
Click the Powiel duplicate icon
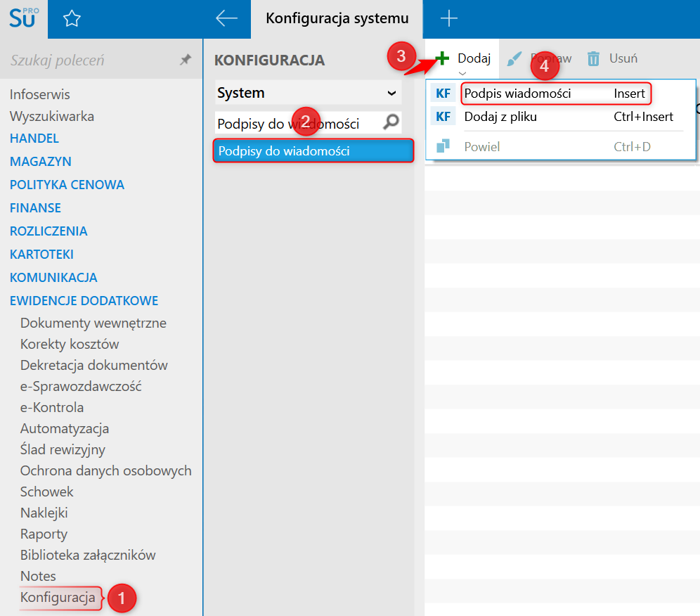pyautogui.click(x=443, y=146)
